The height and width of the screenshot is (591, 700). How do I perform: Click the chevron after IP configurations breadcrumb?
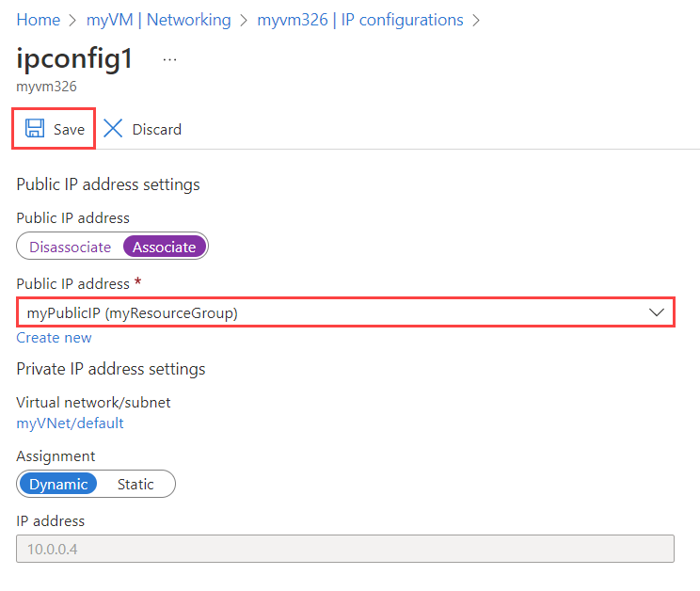coord(476,20)
